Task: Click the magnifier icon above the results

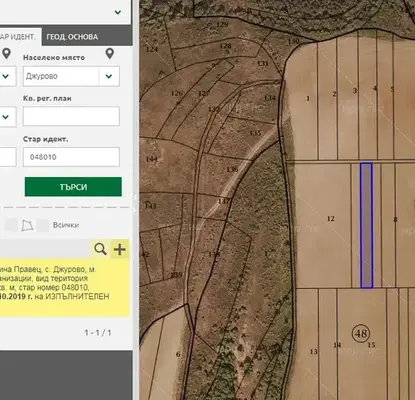Action: pos(101,249)
